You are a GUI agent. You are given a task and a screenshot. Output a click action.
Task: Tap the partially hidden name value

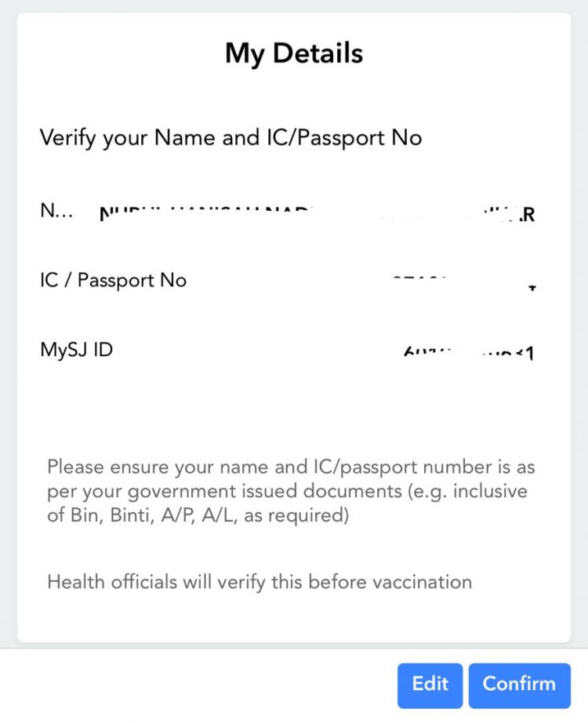click(314, 213)
